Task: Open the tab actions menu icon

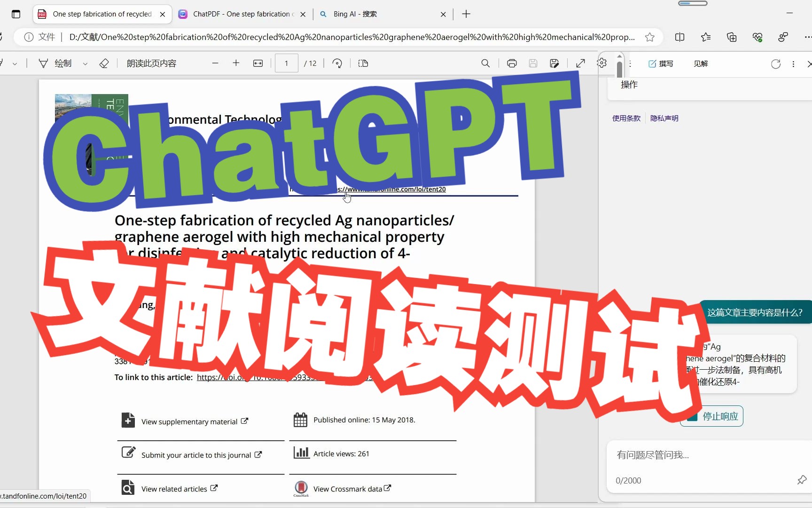Action: tap(16, 14)
